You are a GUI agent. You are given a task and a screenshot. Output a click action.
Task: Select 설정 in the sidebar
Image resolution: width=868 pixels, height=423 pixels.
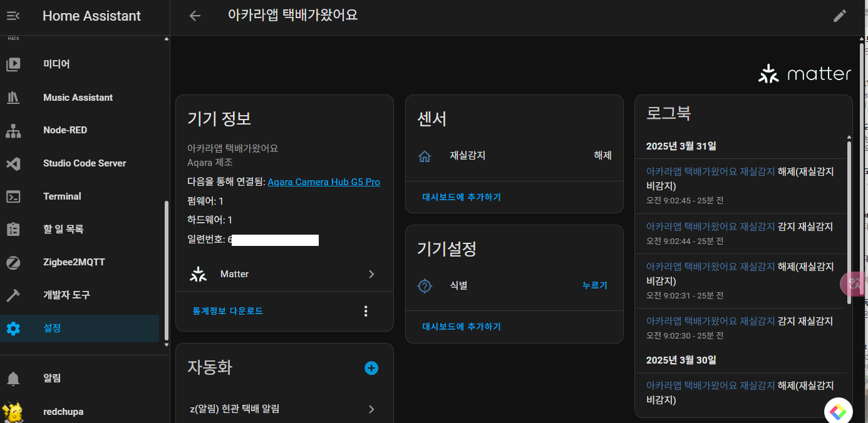pyautogui.click(x=13, y=328)
